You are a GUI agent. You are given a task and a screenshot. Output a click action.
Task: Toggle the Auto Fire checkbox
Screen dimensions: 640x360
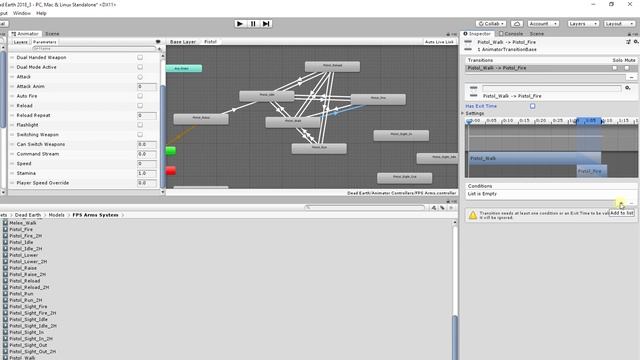tap(140, 96)
